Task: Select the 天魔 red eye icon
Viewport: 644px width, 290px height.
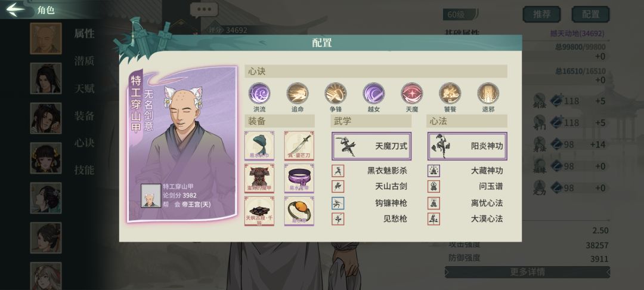Action: (412, 93)
